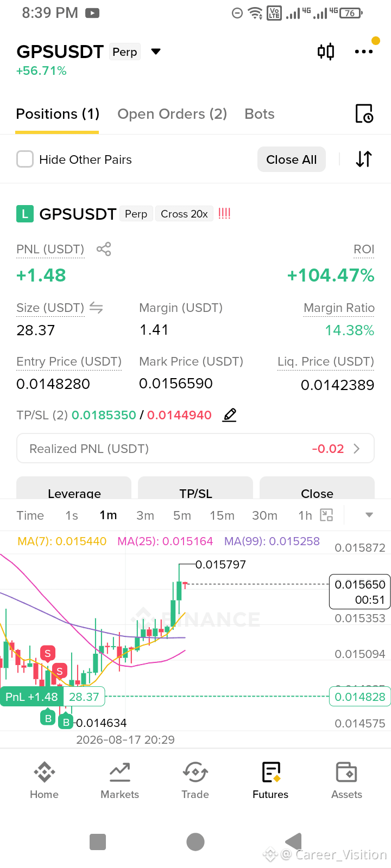Go to Home in bottom navigation

click(44, 781)
